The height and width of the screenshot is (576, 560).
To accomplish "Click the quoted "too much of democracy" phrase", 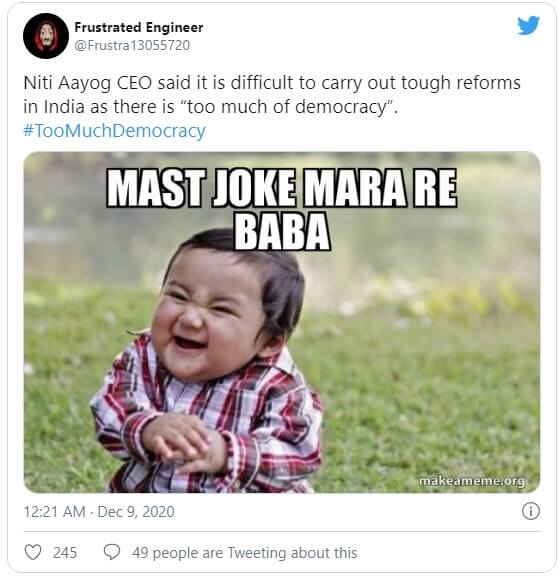I will [x=290, y=107].
